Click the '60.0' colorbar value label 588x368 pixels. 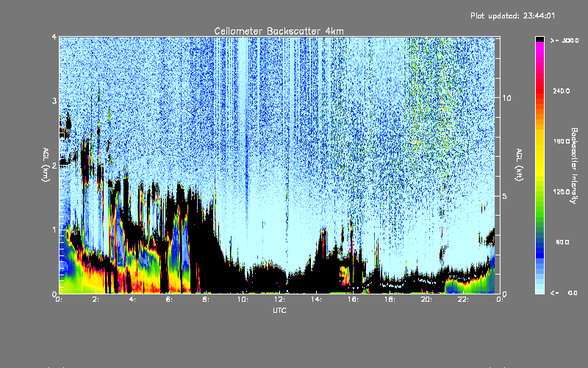(562, 242)
